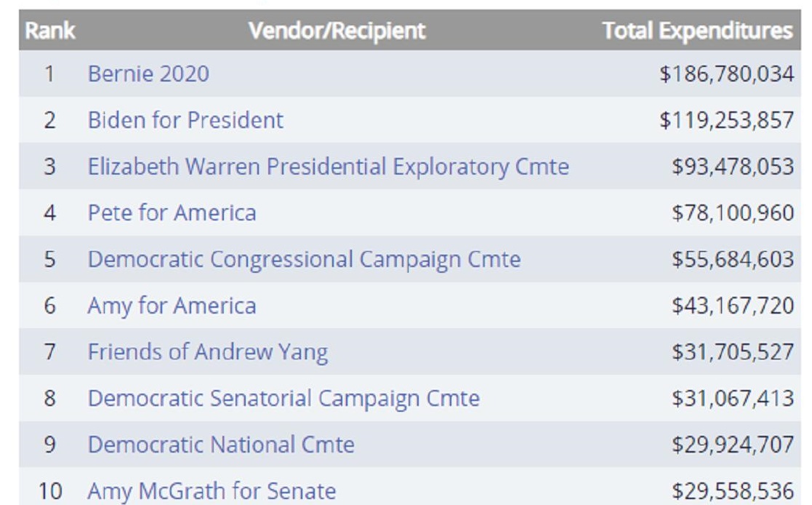Viewport: 812px width, 505px height.
Task: Open Democratic Congressional Campaign Cmte link
Action: click(304, 260)
